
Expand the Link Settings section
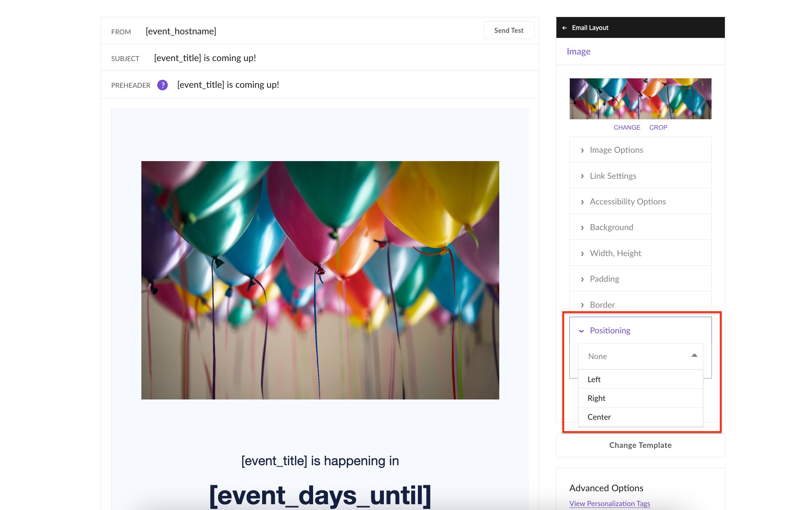point(640,176)
